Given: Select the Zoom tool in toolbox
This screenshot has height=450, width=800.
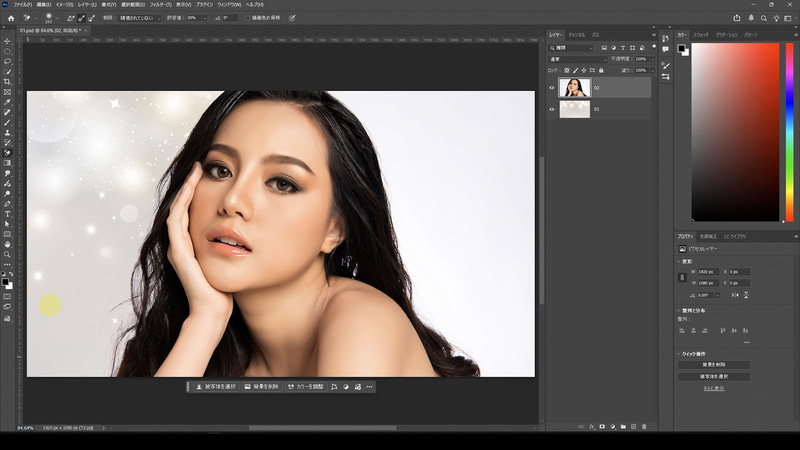Looking at the screenshot, I should 7,255.
